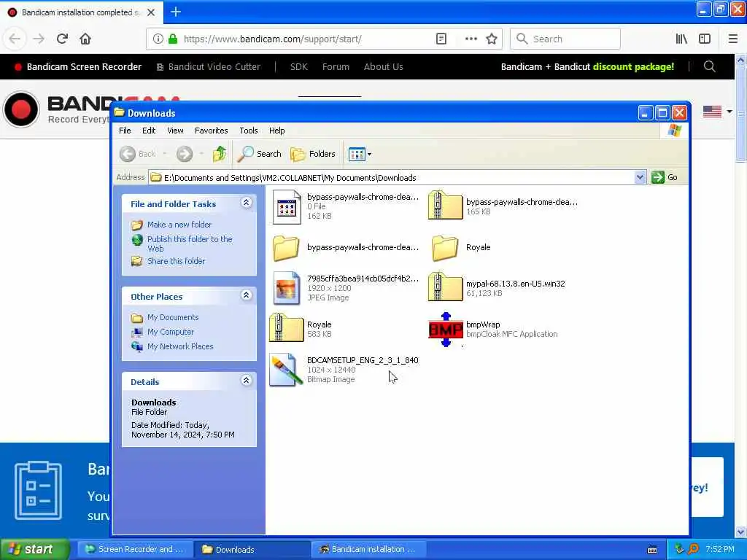Open the Tools menu
The width and height of the screenshot is (747, 560).
[248, 131]
